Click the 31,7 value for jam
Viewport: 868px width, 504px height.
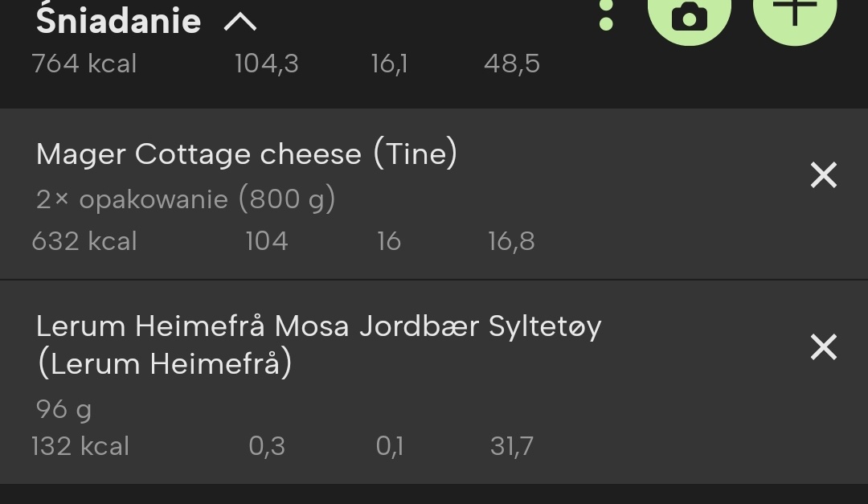click(511, 446)
